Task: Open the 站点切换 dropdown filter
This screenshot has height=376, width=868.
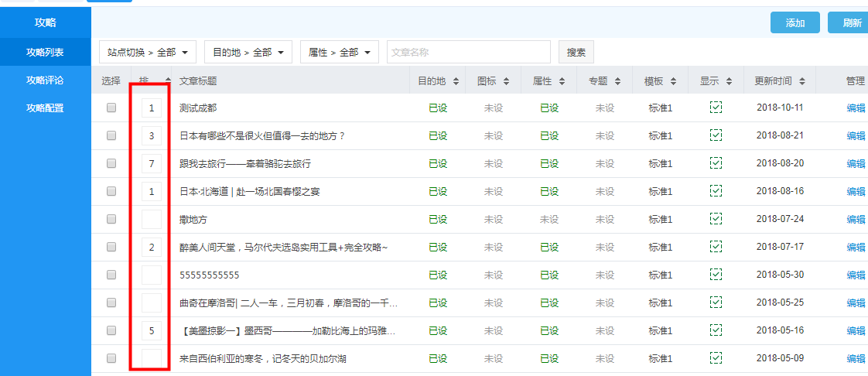Action: [x=148, y=53]
